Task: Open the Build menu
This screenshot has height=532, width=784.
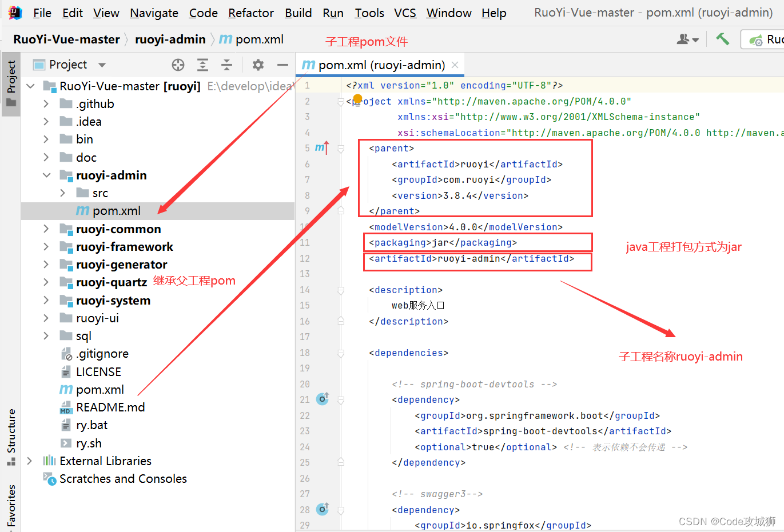Action: tap(299, 13)
